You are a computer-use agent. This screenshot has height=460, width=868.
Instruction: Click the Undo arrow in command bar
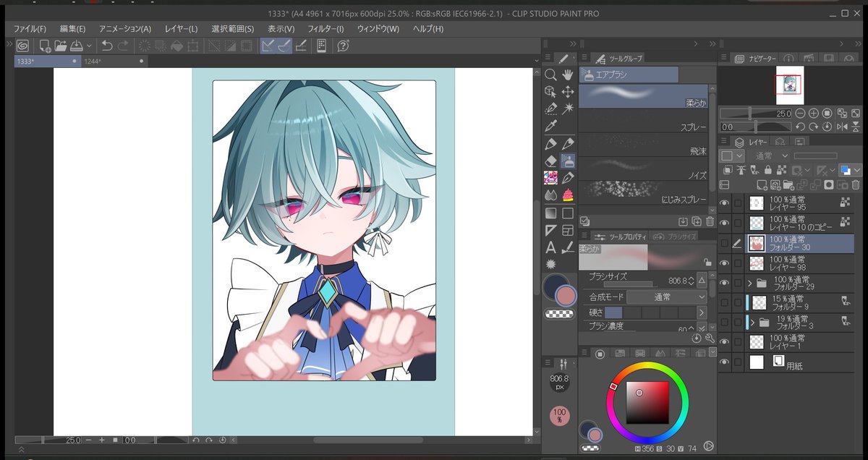pyautogui.click(x=107, y=46)
